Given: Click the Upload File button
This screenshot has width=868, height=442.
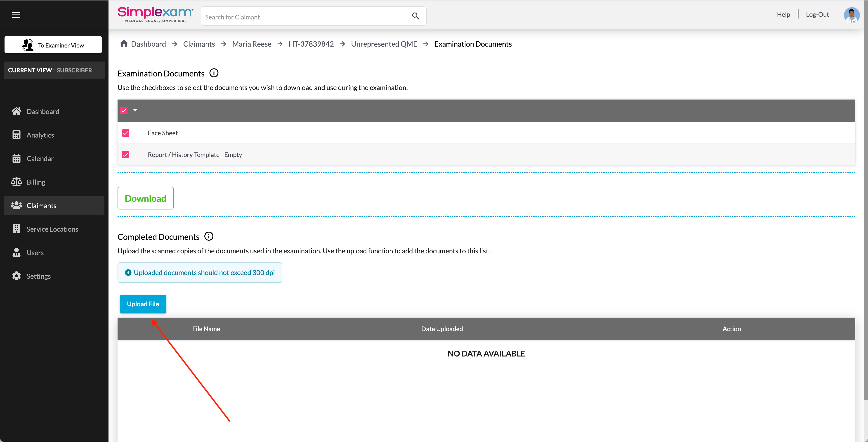Looking at the screenshot, I should click(x=143, y=304).
